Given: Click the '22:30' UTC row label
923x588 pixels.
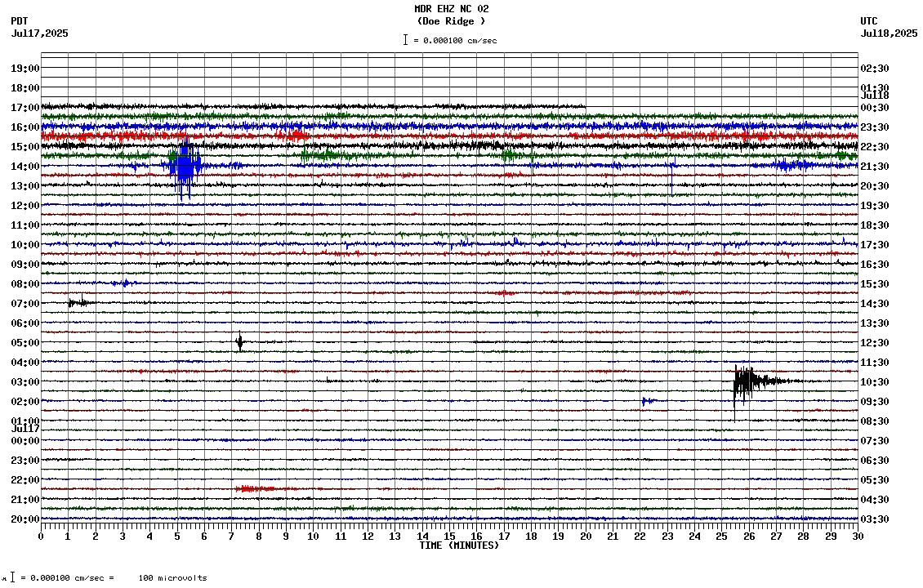Looking at the screenshot, I should pos(875,146).
